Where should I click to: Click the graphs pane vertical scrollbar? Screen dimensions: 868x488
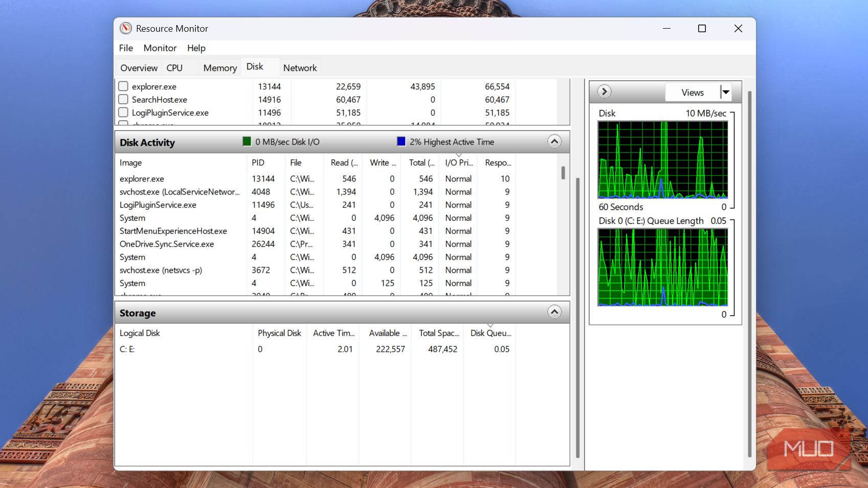tap(749, 274)
